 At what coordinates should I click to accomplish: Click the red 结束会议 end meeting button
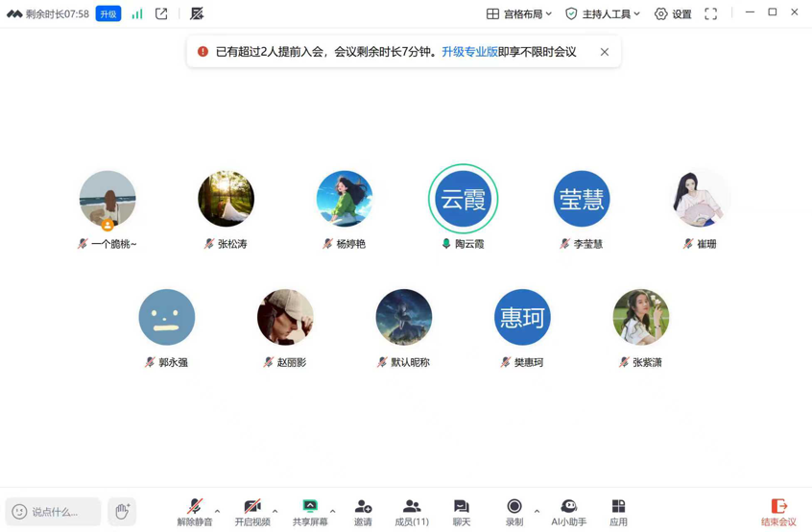coord(778,512)
